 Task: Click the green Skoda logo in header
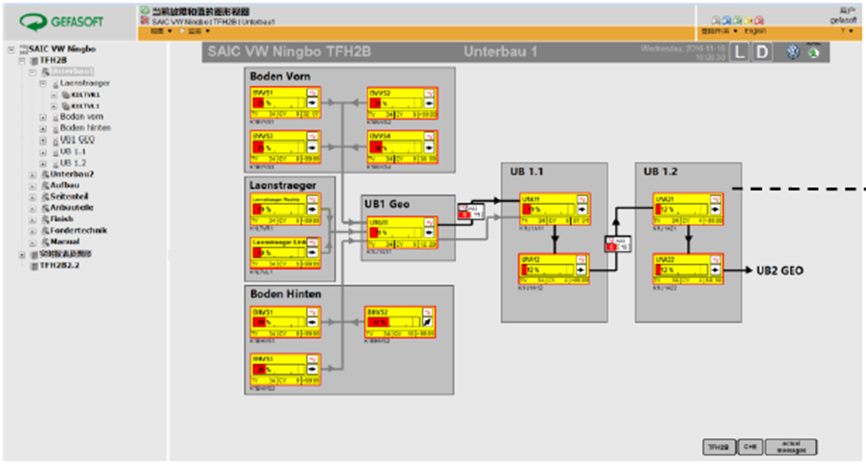(814, 52)
